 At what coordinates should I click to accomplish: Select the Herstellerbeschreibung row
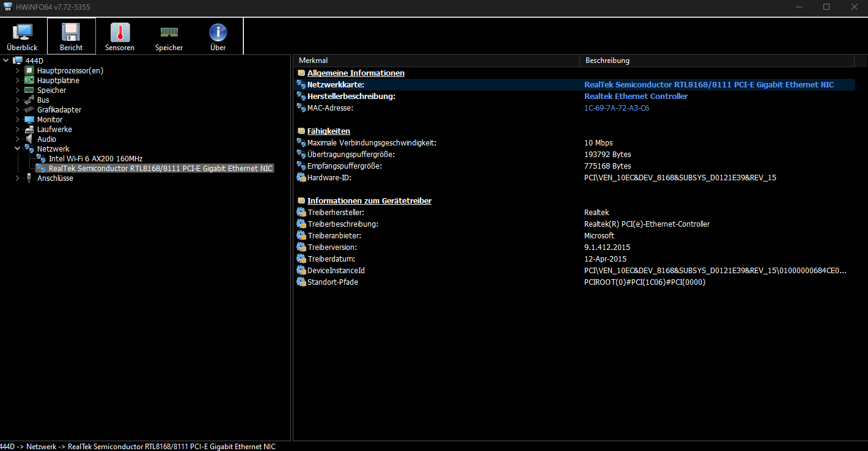point(575,96)
